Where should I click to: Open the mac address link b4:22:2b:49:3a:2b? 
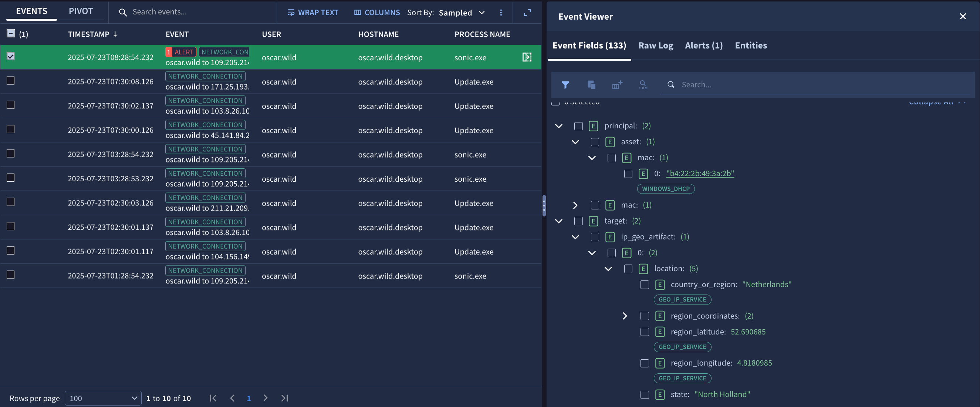coord(700,173)
